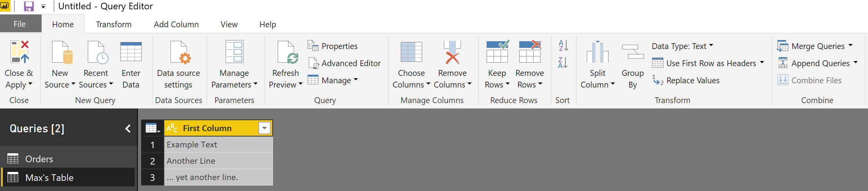Click the Group By icon
This screenshot has height=191, width=868.
(633, 51)
